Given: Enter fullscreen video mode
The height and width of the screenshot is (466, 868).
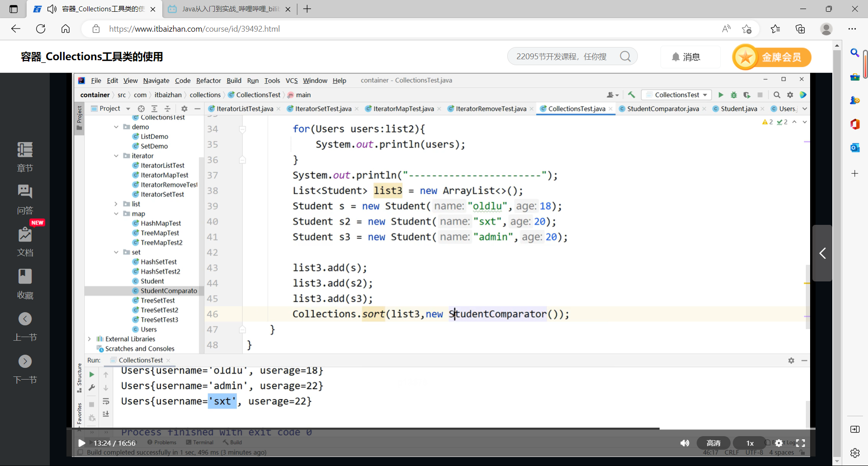Looking at the screenshot, I should [x=801, y=443].
